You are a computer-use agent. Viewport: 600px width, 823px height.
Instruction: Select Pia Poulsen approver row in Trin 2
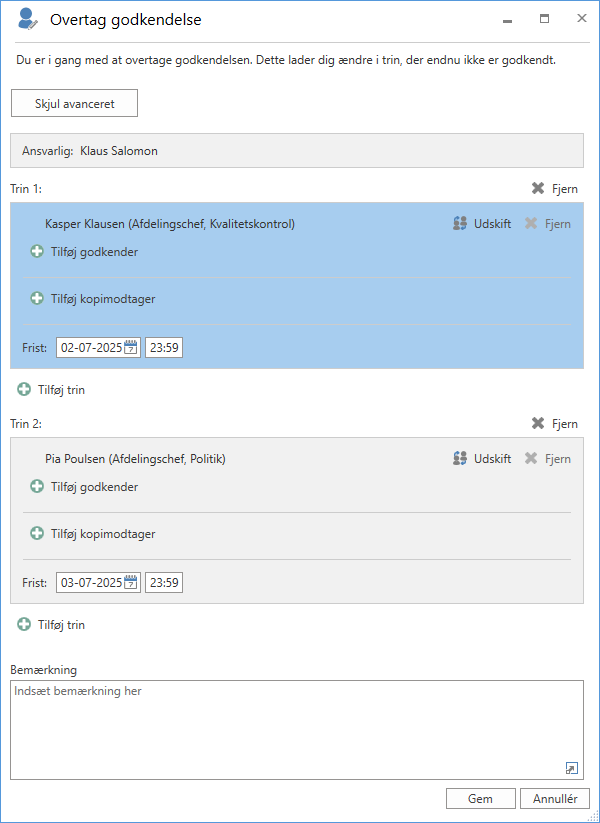click(x=135, y=459)
